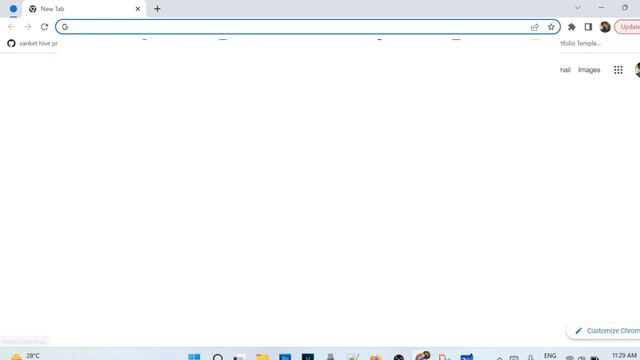Click the Google G icon in the address bar

pos(65,27)
